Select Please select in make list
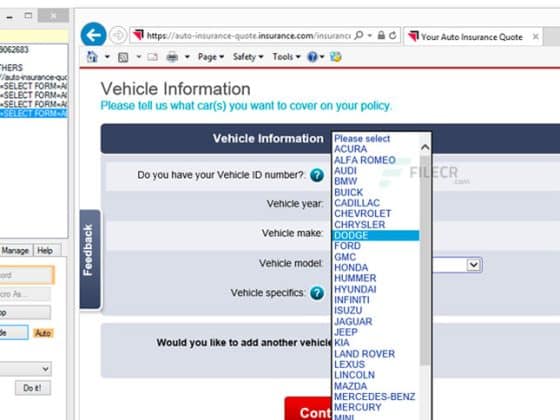 (362, 138)
